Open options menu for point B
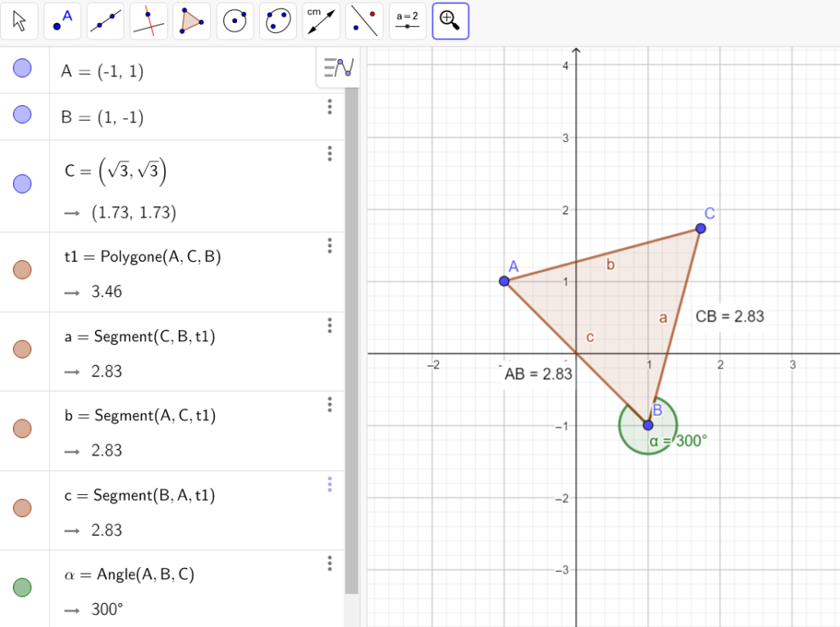The height and width of the screenshot is (627, 840). (x=329, y=107)
